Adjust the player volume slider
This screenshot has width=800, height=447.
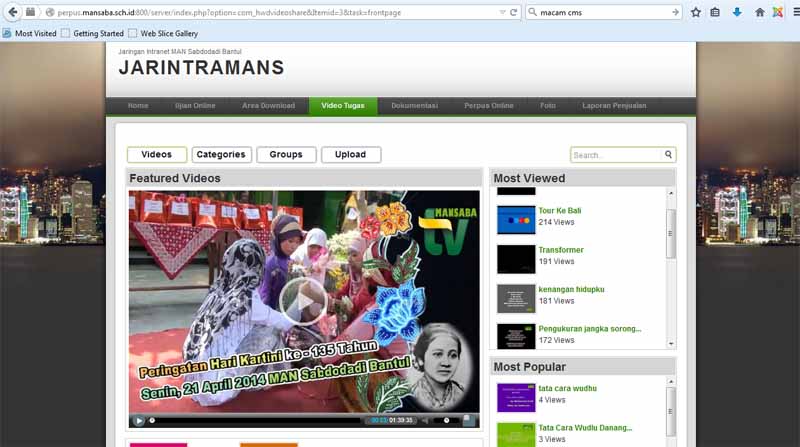tap(445, 420)
